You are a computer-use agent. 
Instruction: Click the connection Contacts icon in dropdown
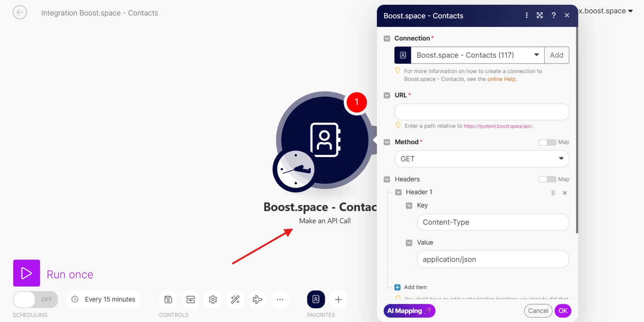(403, 55)
